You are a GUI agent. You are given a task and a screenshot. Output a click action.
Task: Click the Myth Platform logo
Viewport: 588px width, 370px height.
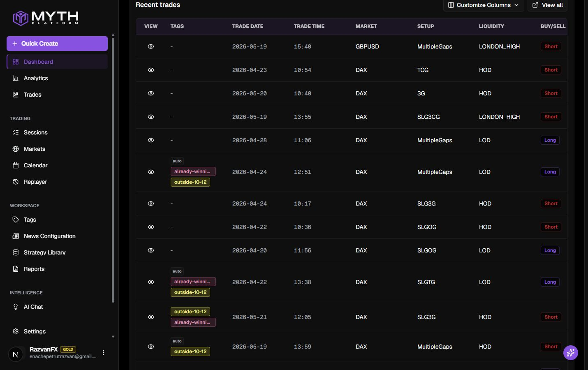(x=45, y=18)
